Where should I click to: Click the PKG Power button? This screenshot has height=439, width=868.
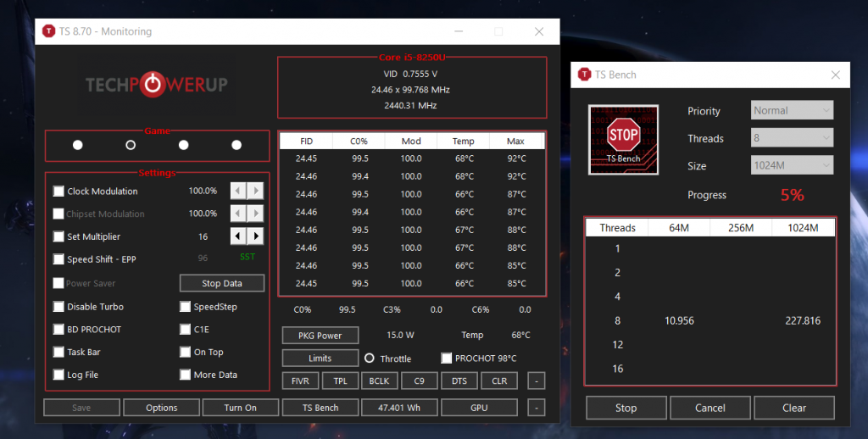[320, 335]
